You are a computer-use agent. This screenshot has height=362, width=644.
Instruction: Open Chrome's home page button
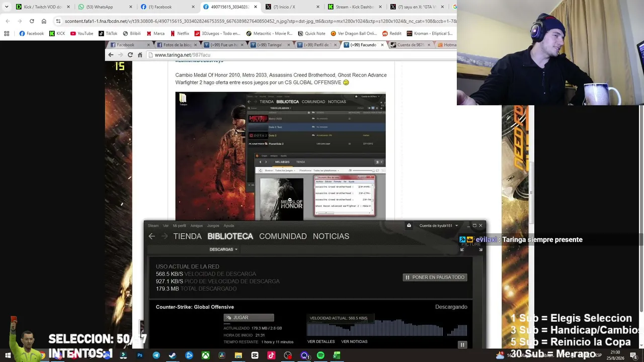click(x=44, y=21)
